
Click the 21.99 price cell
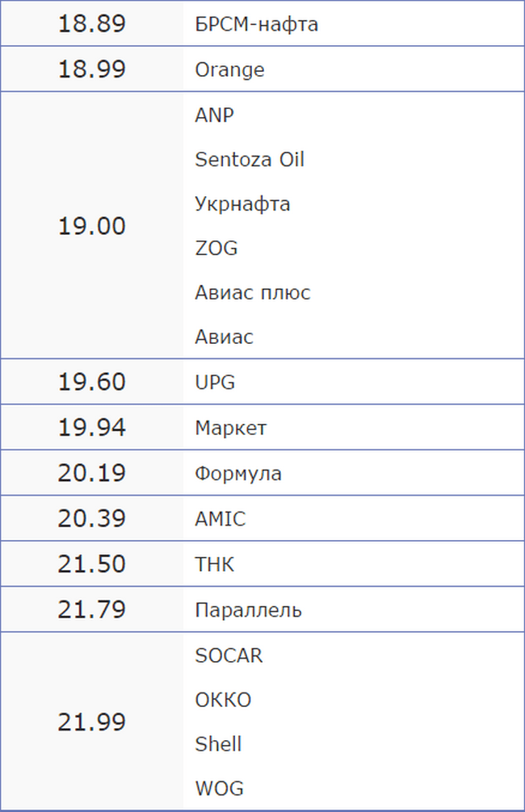pos(92,722)
